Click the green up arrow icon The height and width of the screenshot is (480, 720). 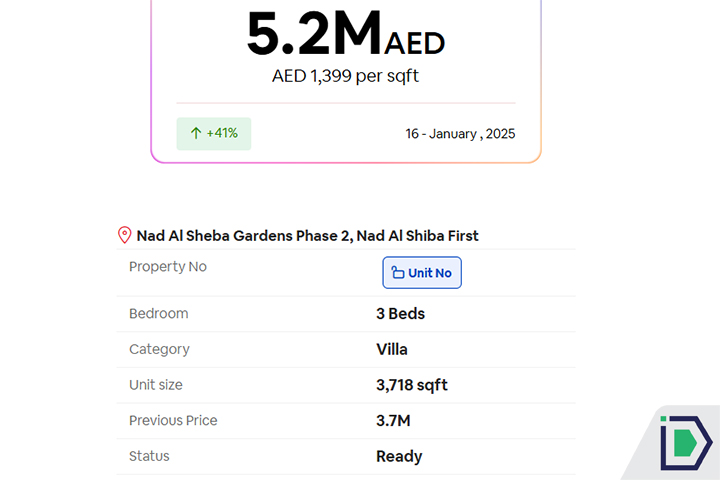click(195, 133)
